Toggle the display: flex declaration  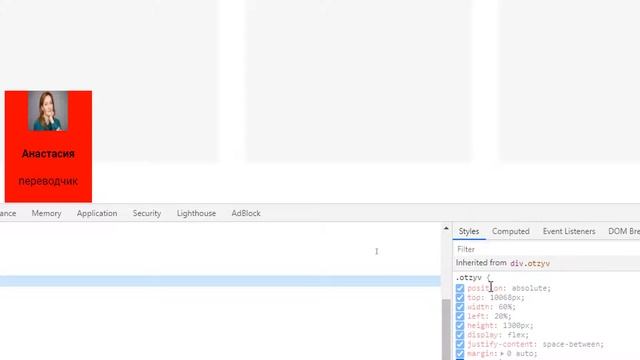point(460,335)
